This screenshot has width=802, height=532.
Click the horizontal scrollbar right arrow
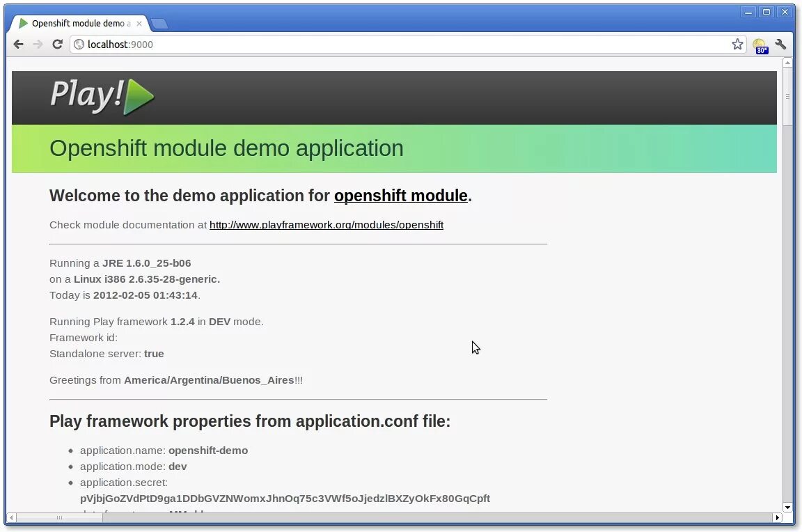778,517
